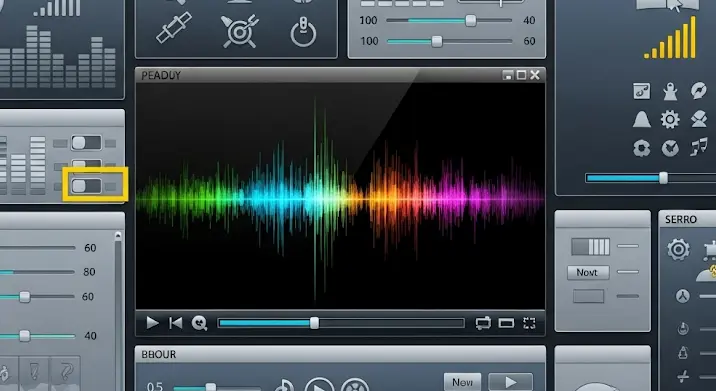Image resolution: width=716 pixels, height=391 pixels.
Task: Click the widescreen rectangle icon in player
Action: tap(506, 323)
